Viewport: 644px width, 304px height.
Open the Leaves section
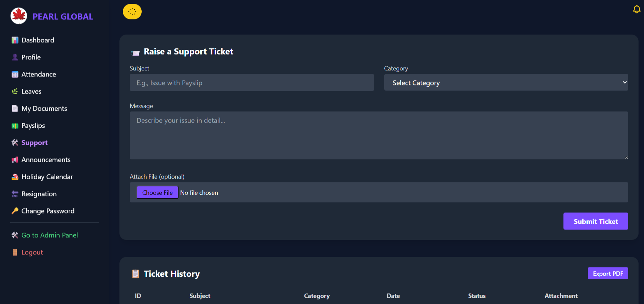coord(31,92)
